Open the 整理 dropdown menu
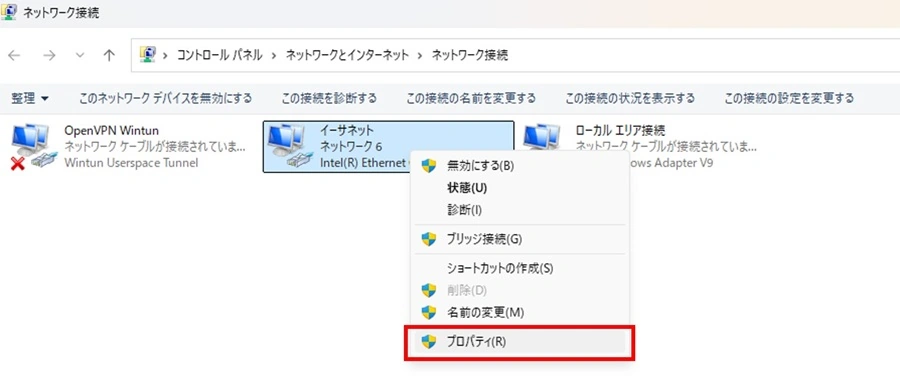Screen dimensions: 900x381 pos(30,98)
